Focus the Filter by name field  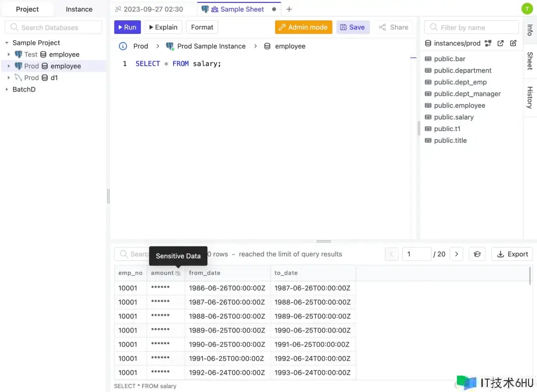[471, 27]
